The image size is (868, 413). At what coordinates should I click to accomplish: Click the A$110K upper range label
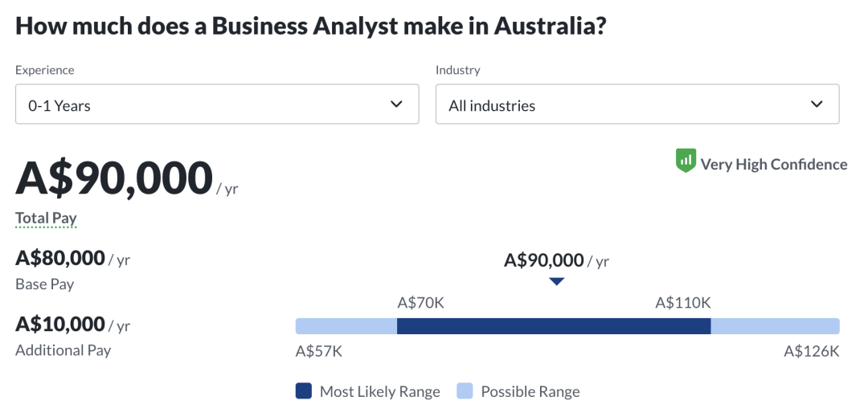tap(683, 303)
